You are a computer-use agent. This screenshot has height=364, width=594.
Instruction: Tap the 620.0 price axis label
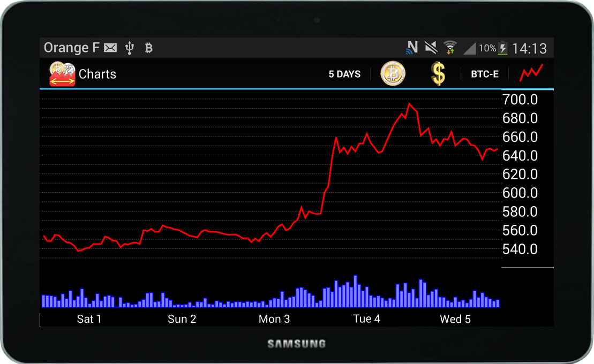[x=520, y=174]
